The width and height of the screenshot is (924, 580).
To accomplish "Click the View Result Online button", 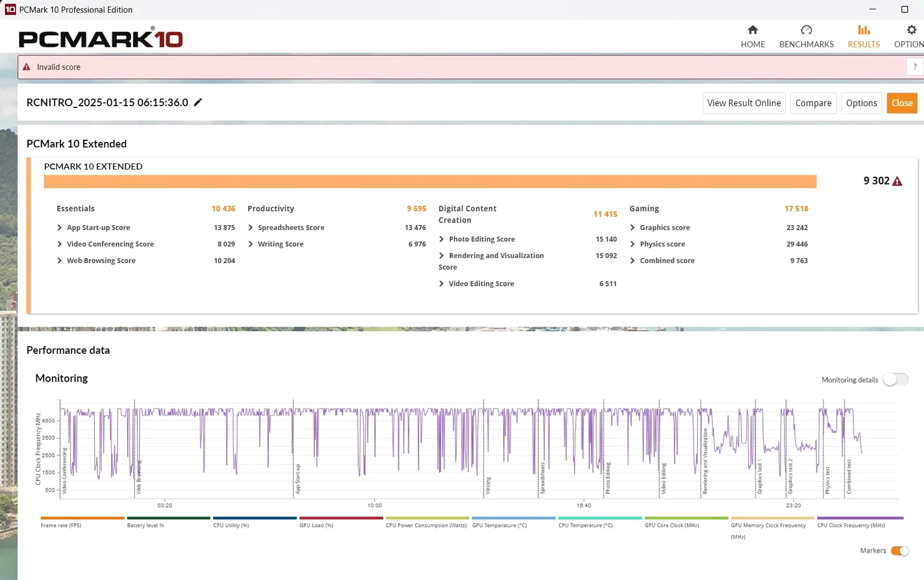I will [x=744, y=103].
